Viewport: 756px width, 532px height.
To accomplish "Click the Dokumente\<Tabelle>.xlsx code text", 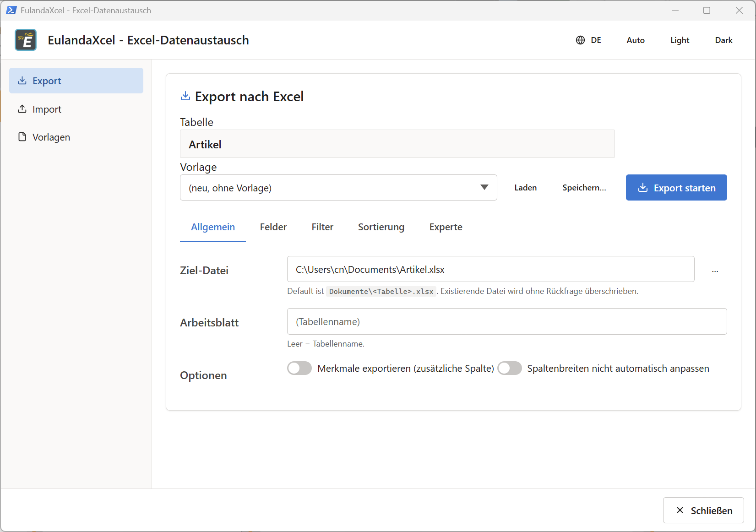I will point(381,291).
